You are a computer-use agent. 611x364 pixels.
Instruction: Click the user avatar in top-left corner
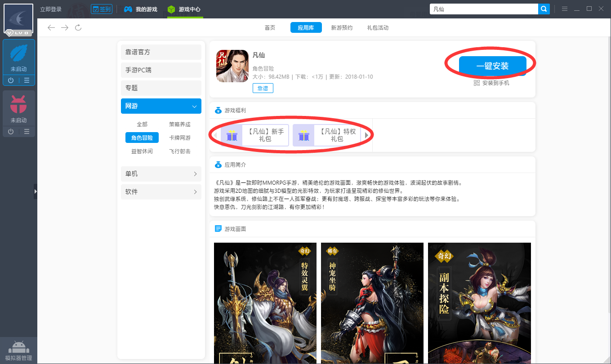tap(18, 19)
